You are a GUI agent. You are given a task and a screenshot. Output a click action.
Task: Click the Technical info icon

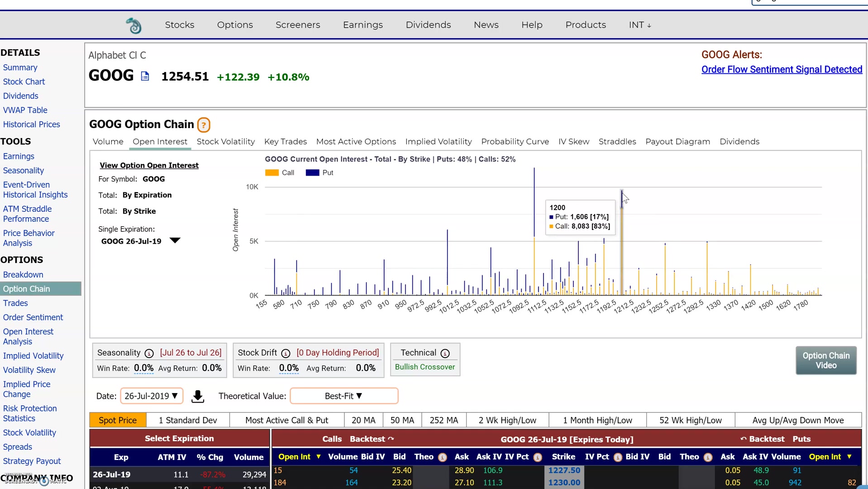(445, 353)
